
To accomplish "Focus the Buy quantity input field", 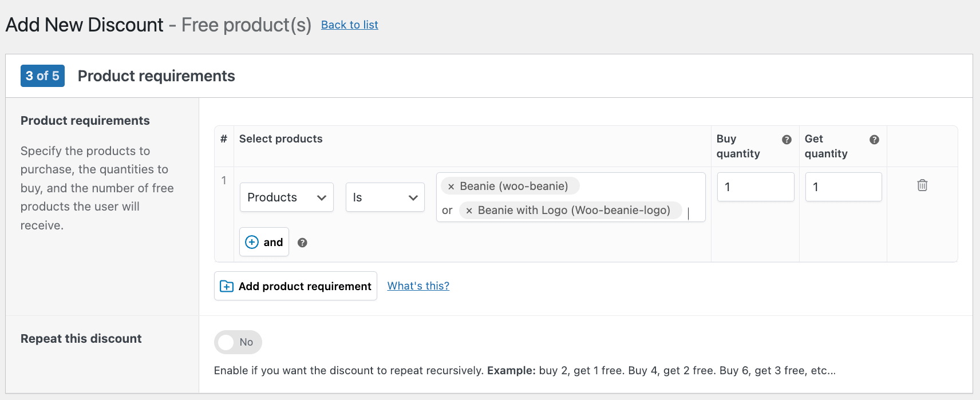I will 756,187.
